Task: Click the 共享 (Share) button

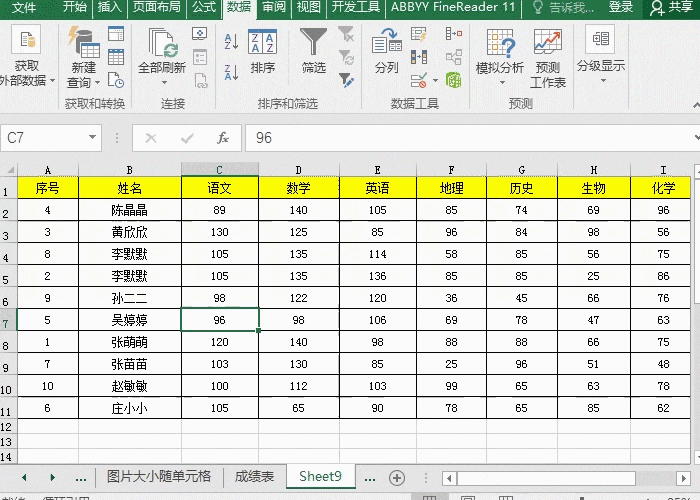Action: click(672, 7)
